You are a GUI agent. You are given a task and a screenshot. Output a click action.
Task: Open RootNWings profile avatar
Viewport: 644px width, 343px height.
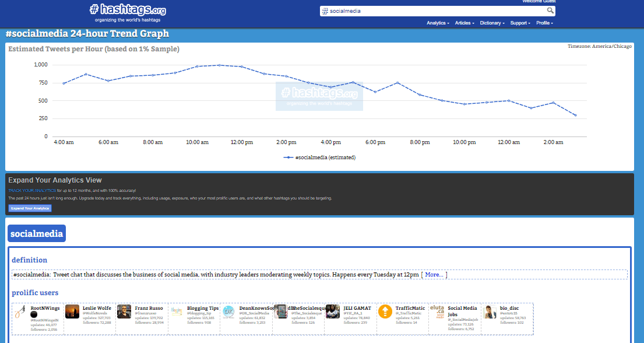point(20,311)
